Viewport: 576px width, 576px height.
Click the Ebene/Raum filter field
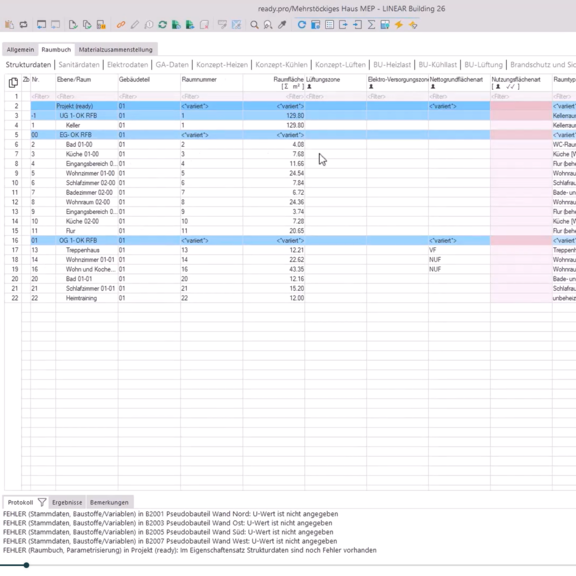pos(87,97)
